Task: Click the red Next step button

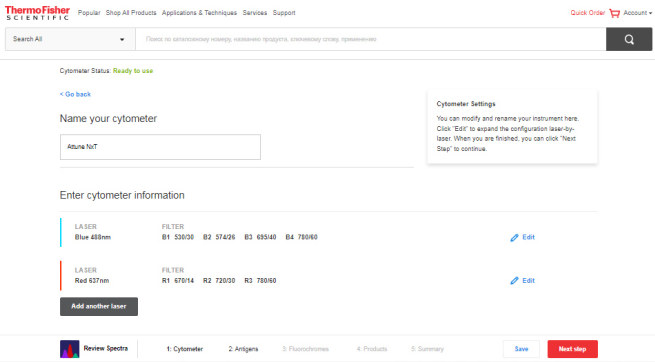Action: 572,349
